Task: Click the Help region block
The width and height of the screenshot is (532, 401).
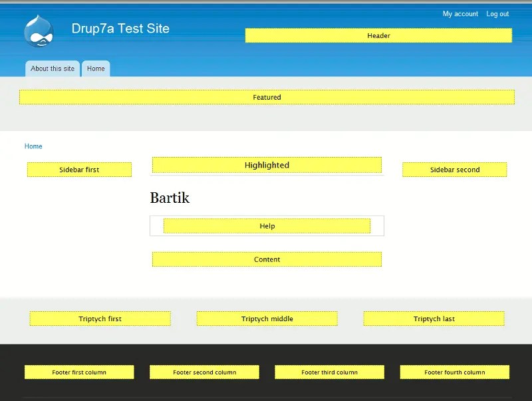Action: pos(267,225)
